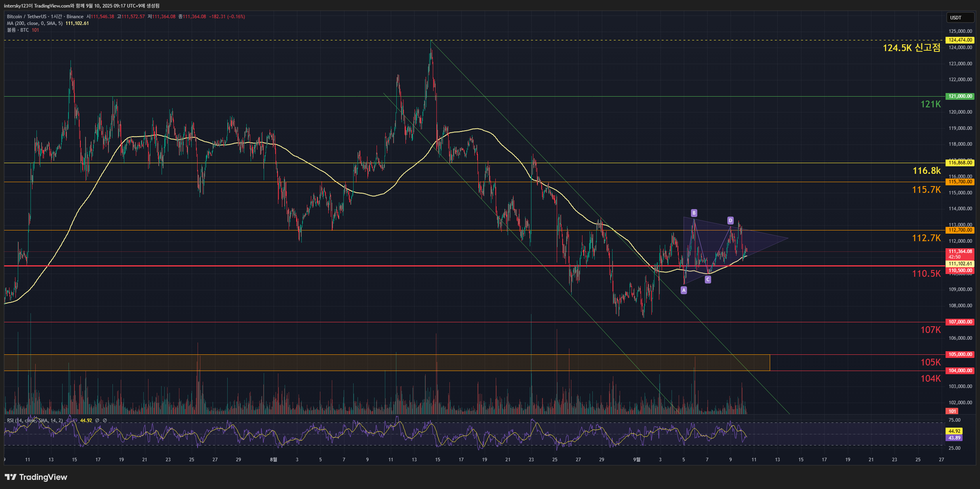Click the red 104,000.00 price tag

click(960, 371)
